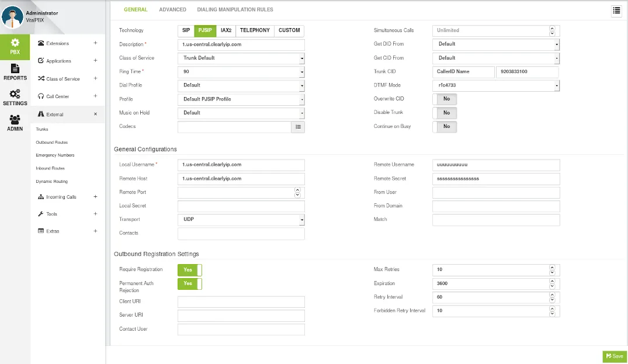Toggle the Overwrite CID switch

point(445,99)
